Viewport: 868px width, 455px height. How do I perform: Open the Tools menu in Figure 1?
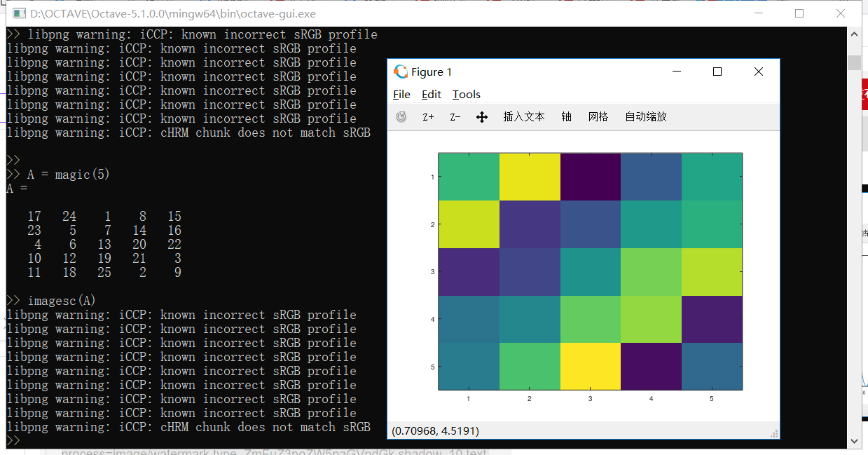[x=467, y=95]
